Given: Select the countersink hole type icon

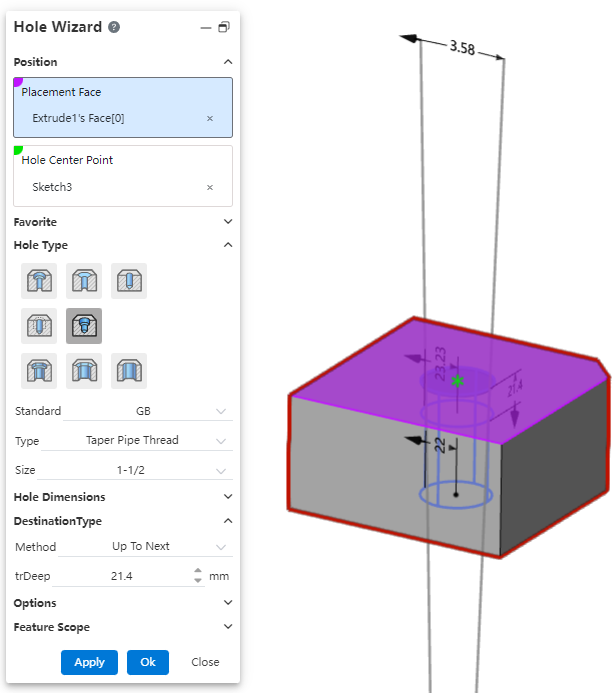Looking at the screenshot, I should click(84, 281).
